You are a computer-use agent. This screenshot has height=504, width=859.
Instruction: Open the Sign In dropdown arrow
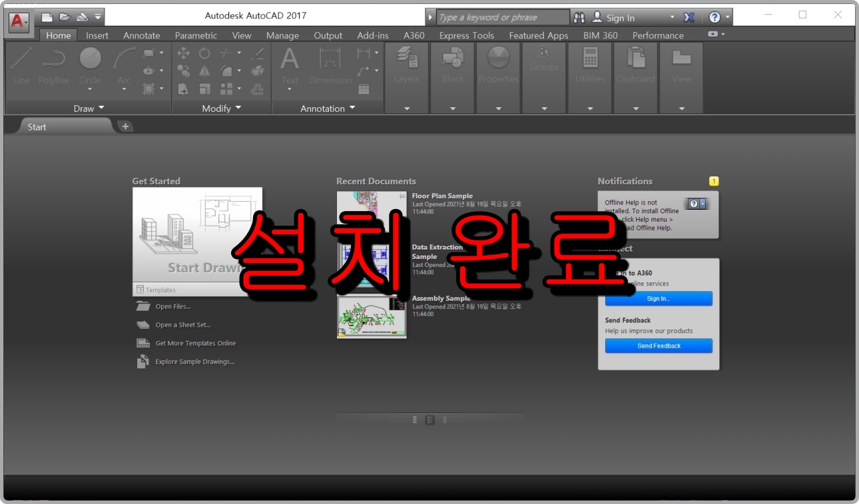click(x=672, y=17)
